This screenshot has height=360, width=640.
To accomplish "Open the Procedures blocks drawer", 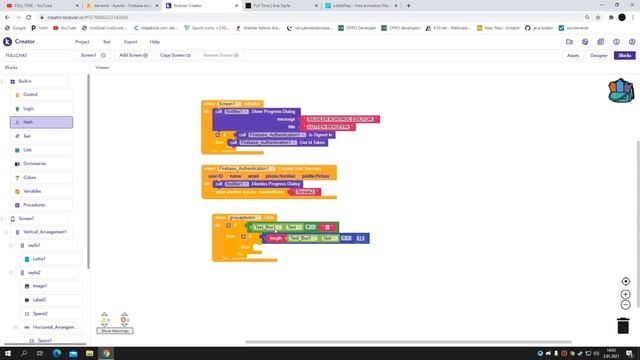I will (41, 205).
